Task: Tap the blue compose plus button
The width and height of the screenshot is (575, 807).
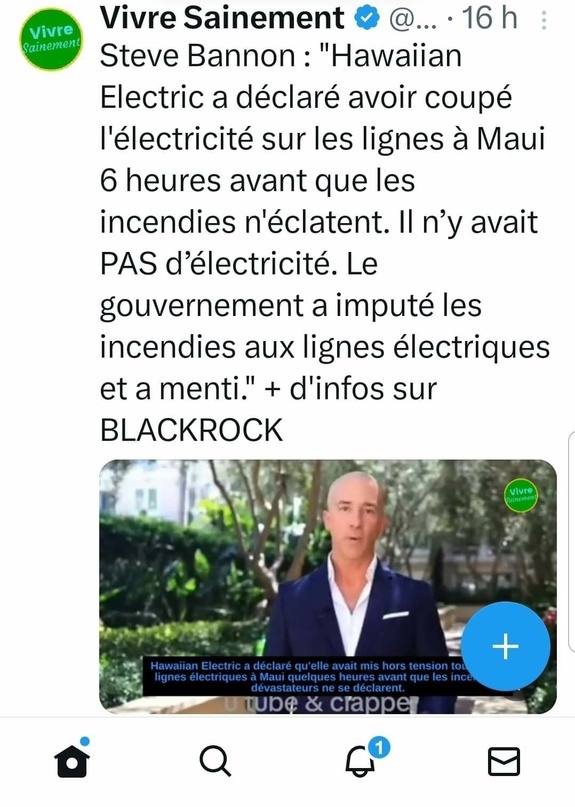Action: [x=506, y=646]
